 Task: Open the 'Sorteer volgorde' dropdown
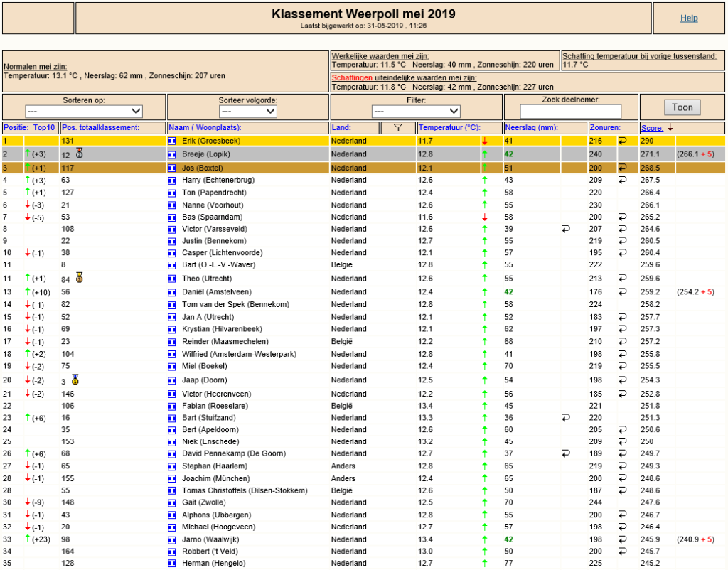pyautogui.click(x=248, y=112)
